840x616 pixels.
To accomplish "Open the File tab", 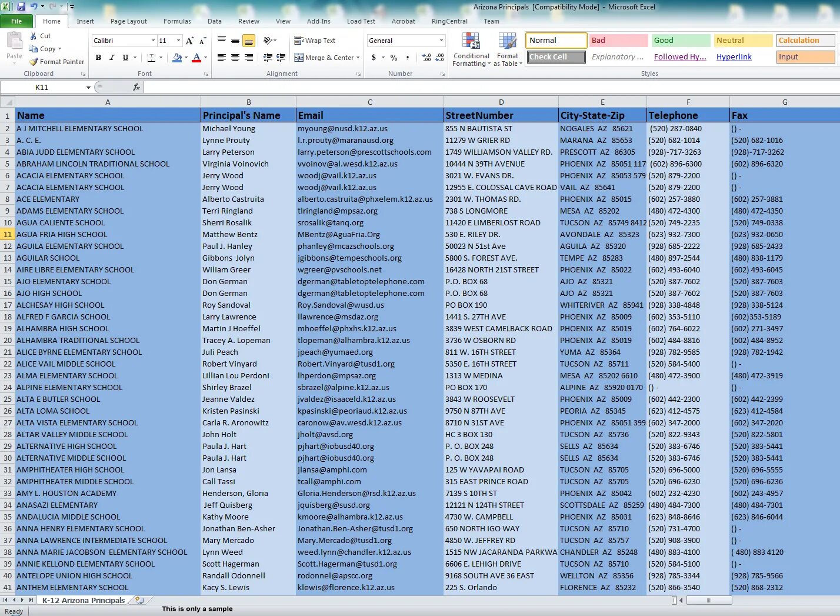I will tap(16, 21).
